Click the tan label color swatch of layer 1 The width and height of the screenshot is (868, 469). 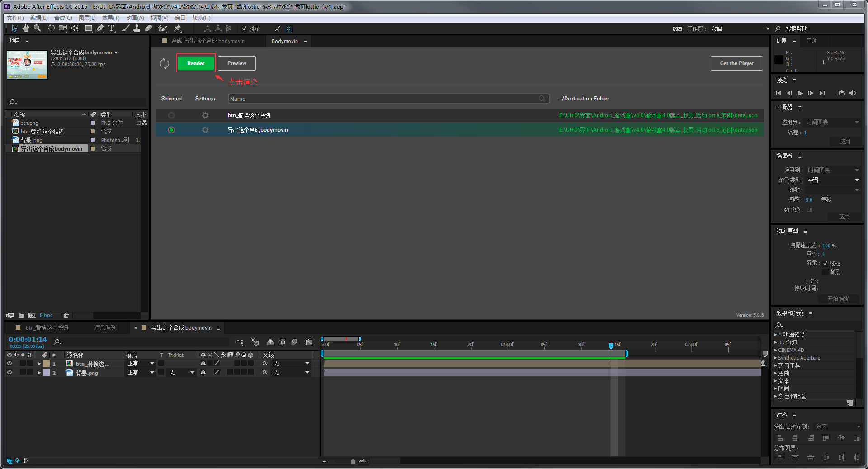47,364
